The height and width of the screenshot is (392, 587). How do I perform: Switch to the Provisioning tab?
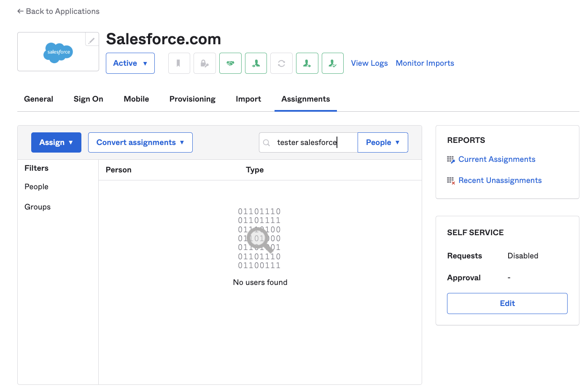click(192, 99)
